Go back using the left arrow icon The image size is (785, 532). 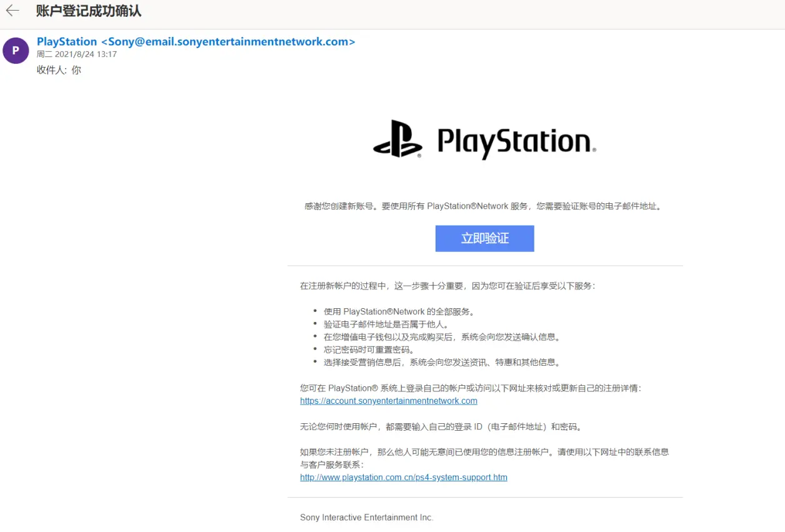click(12, 11)
